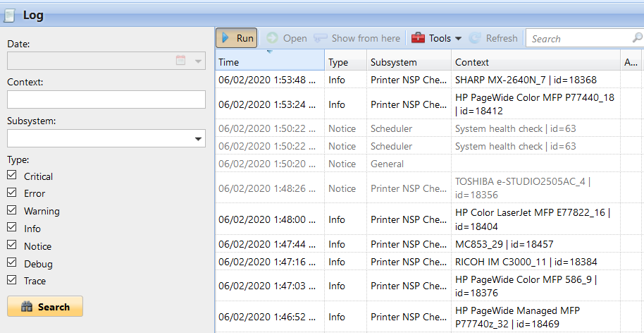644x333 pixels.
Task: Click the Show from here icon
Action: [321, 38]
